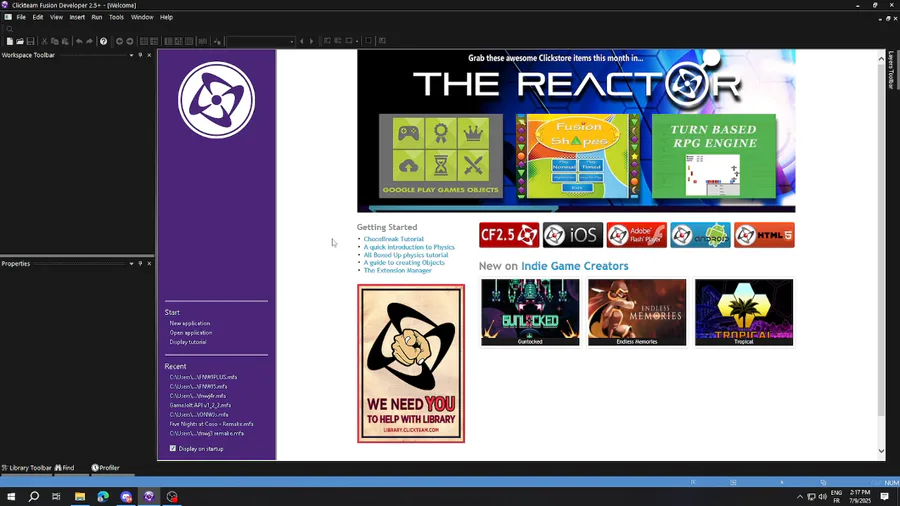Close the Workspace Toolbar panel

149,55
